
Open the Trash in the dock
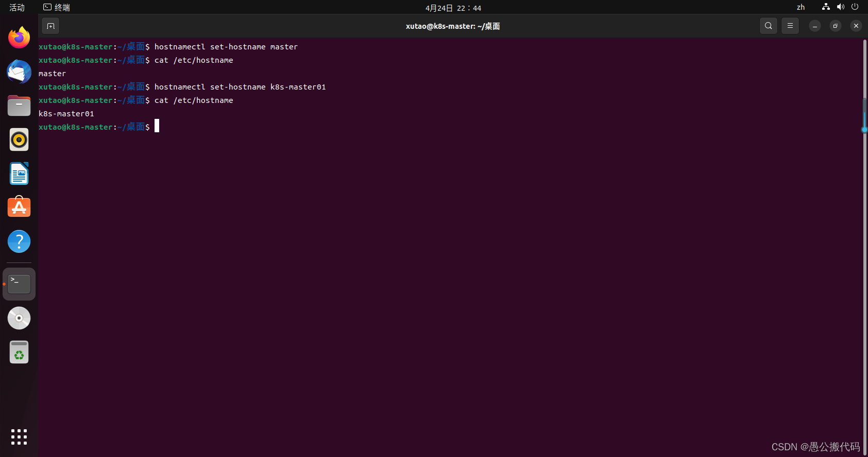[19, 352]
